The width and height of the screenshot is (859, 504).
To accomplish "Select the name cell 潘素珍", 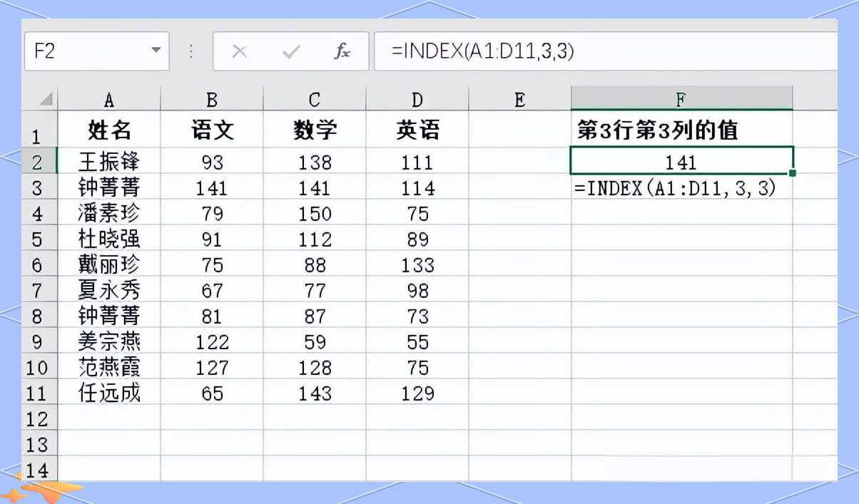I will (109, 213).
